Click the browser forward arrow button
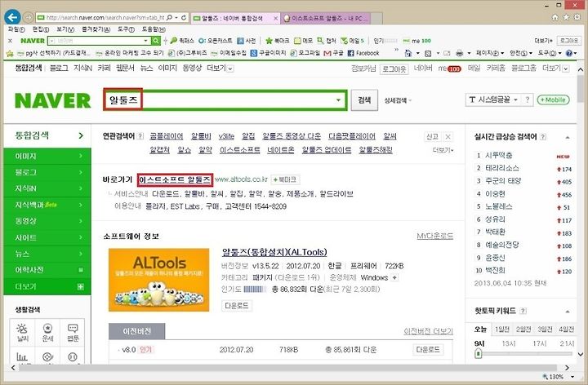Image resolution: width=588 pixels, height=385 pixels. pos(28,17)
